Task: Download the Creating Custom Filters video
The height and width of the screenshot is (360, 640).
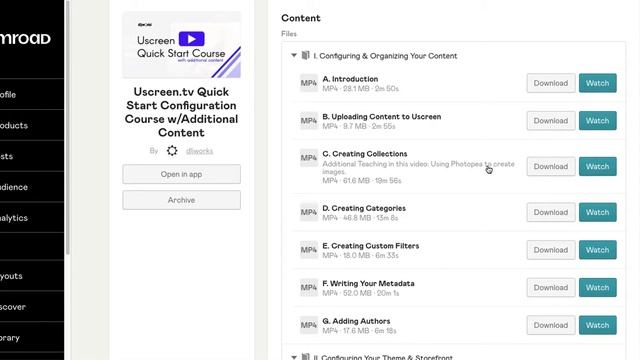Action: 551,250
